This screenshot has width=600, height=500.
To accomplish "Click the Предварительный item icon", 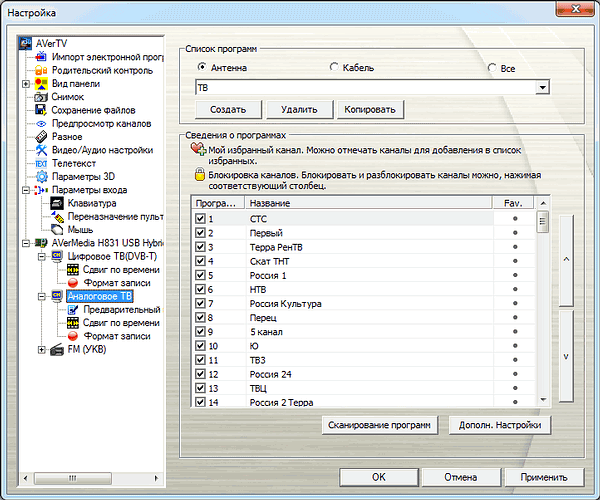I will pos(73,309).
